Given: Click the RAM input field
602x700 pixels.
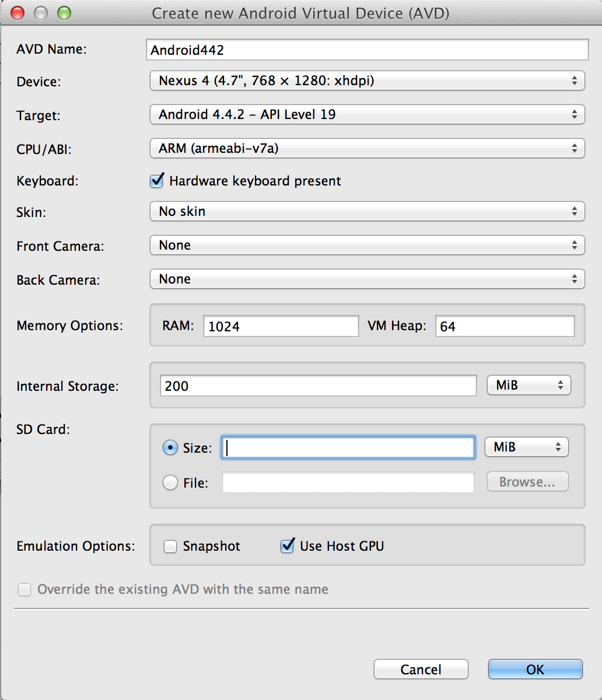Looking at the screenshot, I should click(x=281, y=327).
